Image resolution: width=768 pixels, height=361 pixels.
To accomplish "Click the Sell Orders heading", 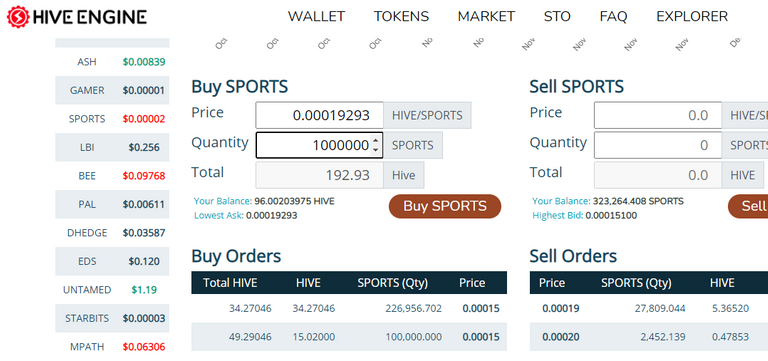I will (573, 256).
